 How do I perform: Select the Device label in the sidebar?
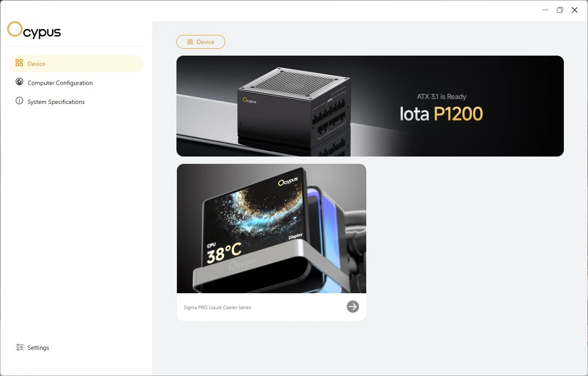pos(36,64)
